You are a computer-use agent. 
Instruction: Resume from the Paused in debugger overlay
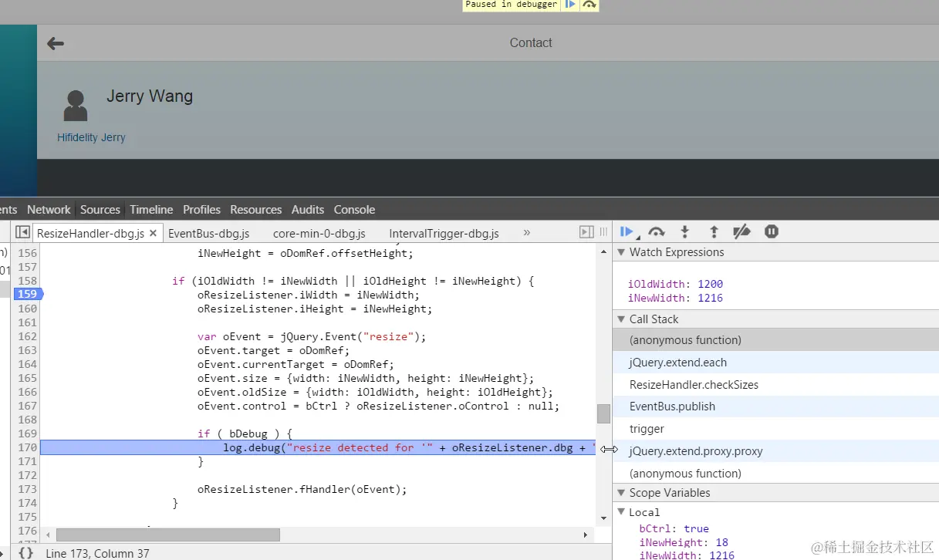click(x=570, y=5)
